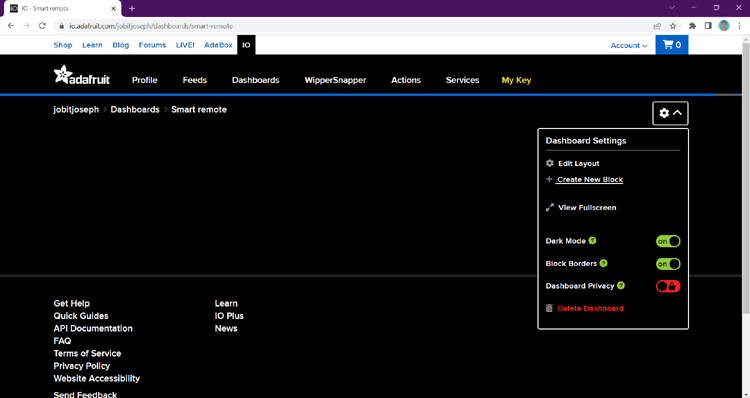
Task: Click the plus icon beside Create New Block
Action: click(549, 179)
